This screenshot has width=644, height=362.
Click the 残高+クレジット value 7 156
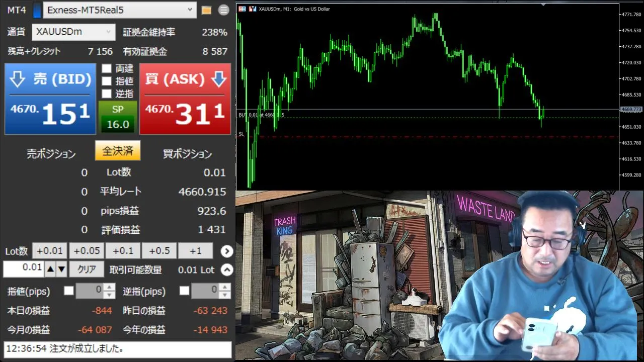click(100, 51)
